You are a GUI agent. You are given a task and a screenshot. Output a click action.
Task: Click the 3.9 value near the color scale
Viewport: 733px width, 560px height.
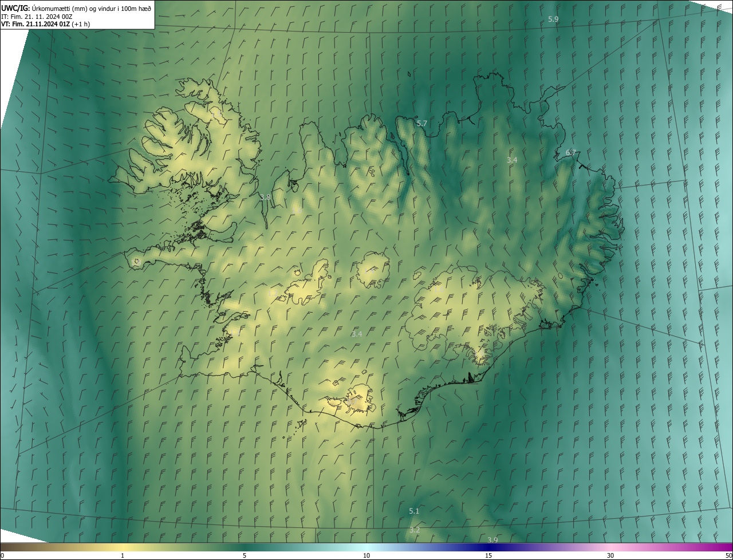pyautogui.click(x=492, y=540)
